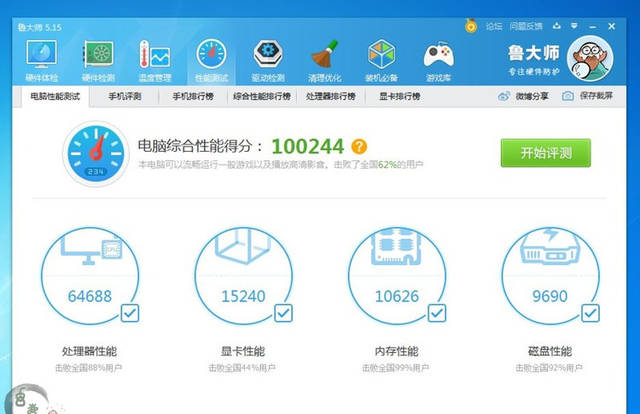Click the skin-change icon in title bar
This screenshot has height=414, width=640.
(557, 26)
